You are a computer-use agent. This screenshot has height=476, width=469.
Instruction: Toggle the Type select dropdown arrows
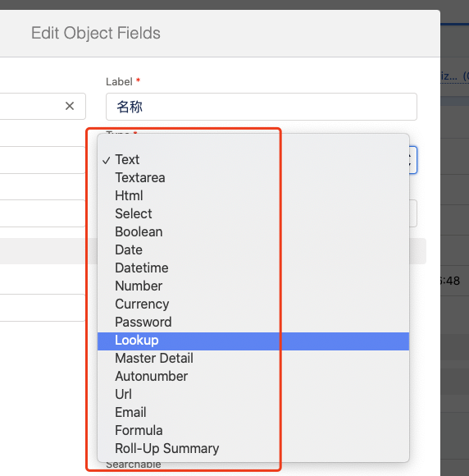[x=412, y=160]
